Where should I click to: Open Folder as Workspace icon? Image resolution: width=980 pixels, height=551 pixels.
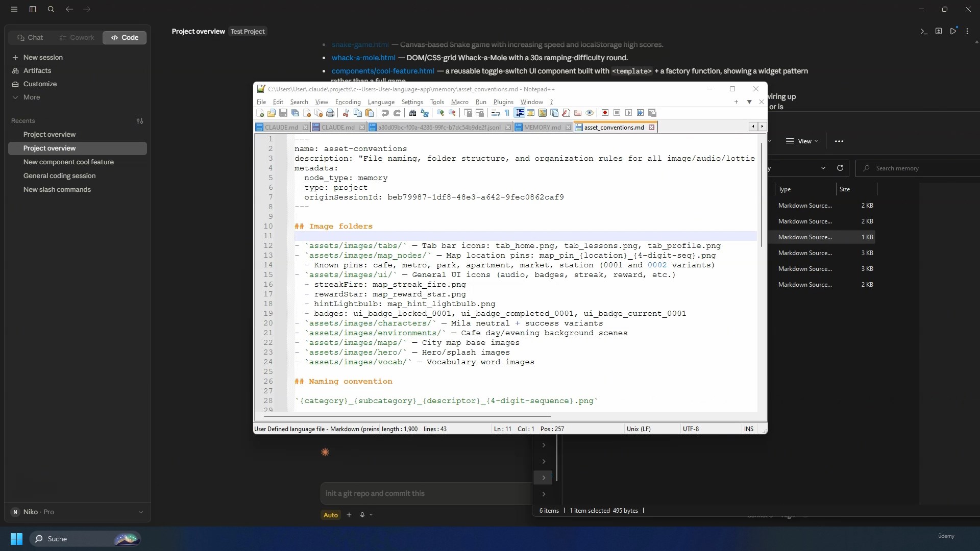click(578, 113)
